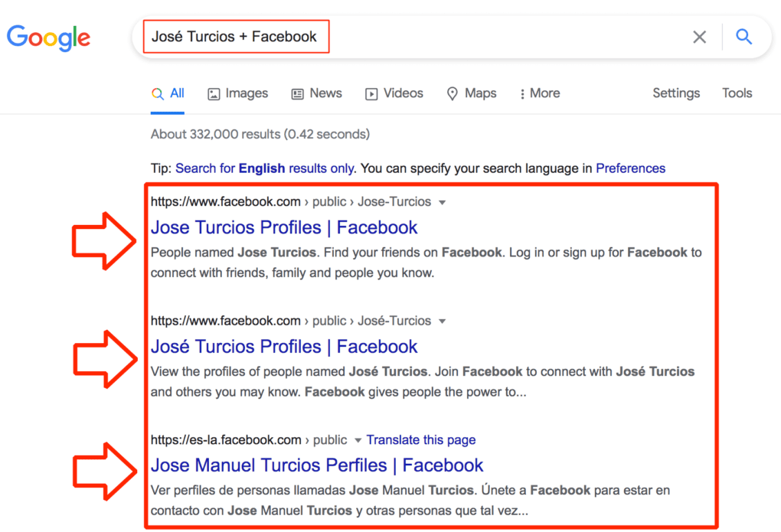The width and height of the screenshot is (781, 532).
Task: Click the results count text About 332,000 results
Action: click(x=260, y=134)
